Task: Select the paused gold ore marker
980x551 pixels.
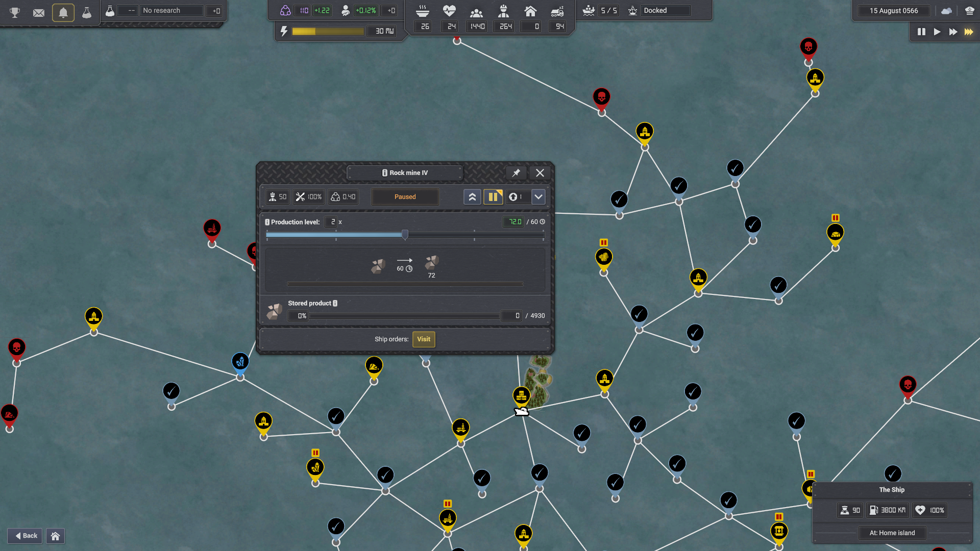Action: click(604, 257)
